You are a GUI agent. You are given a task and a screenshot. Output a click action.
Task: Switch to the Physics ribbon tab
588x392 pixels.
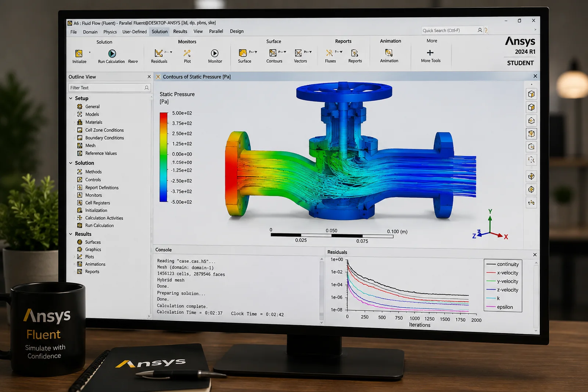[110, 32]
